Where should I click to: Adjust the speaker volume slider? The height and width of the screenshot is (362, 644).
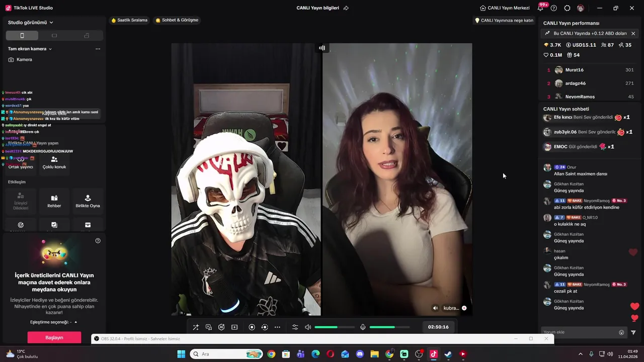335,327
